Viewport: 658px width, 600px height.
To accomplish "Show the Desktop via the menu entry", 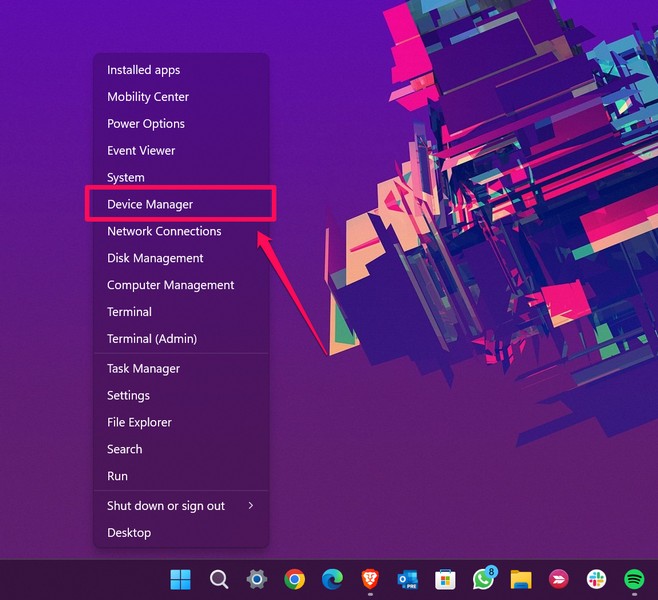I will tap(129, 533).
